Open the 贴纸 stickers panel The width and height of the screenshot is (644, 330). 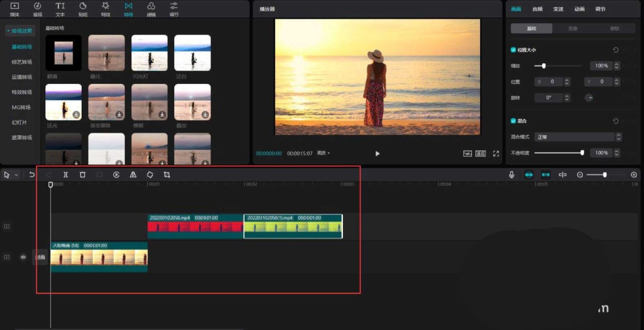[x=83, y=8]
